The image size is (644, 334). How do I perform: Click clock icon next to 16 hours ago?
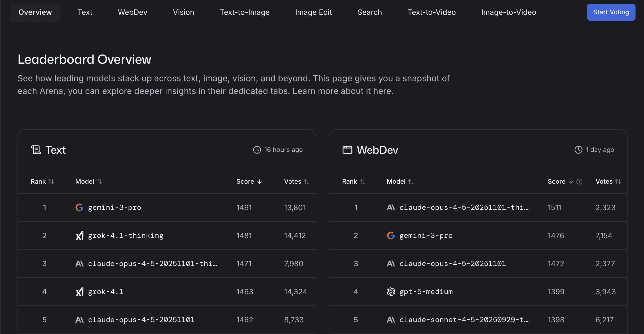(257, 150)
